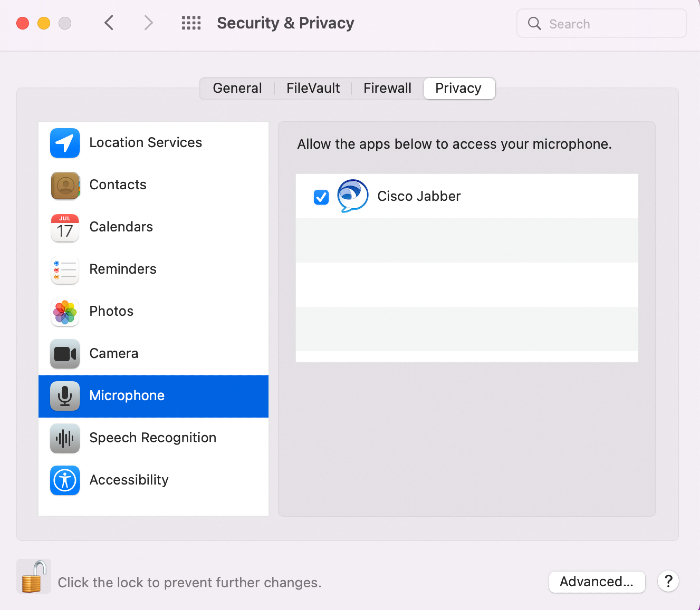This screenshot has height=610, width=700.
Task: Select the Privacy tab
Action: point(458,88)
